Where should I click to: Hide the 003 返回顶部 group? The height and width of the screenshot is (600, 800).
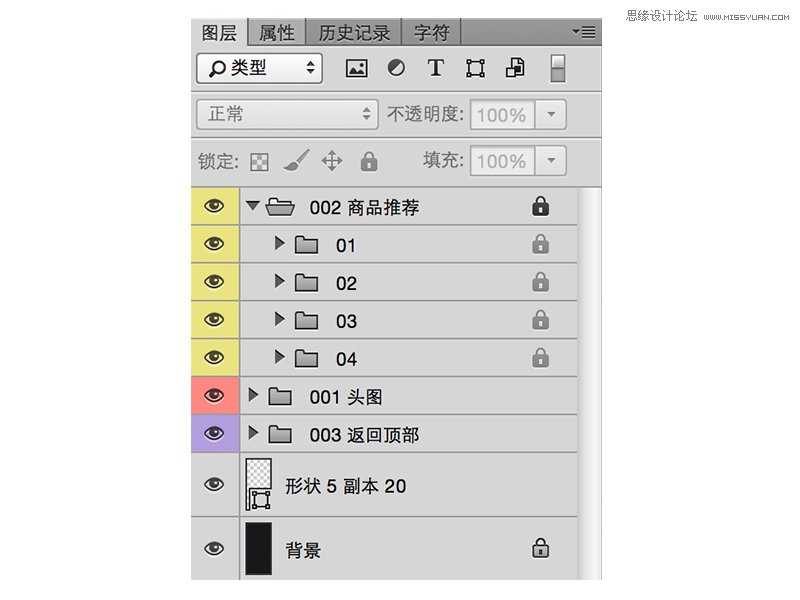click(x=214, y=434)
